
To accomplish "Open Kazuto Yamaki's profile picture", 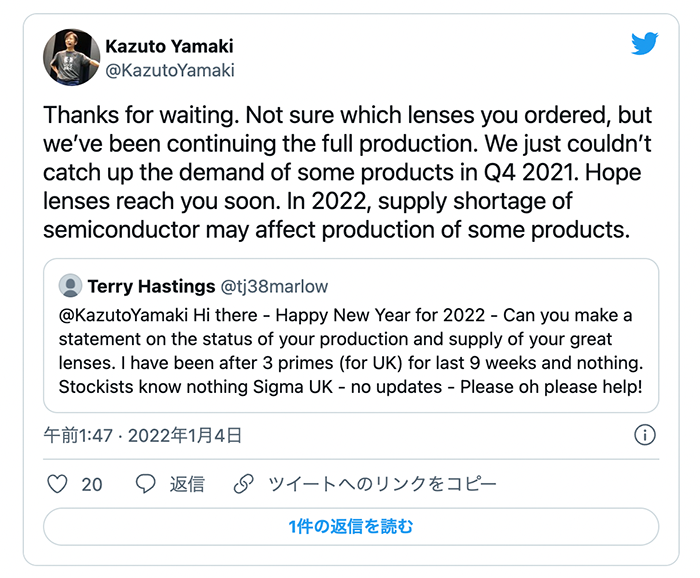I will (x=71, y=58).
